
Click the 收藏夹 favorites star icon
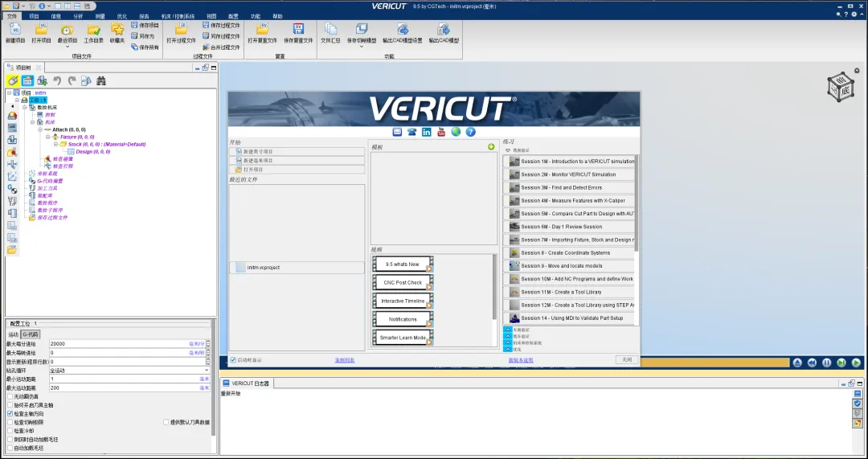117,33
